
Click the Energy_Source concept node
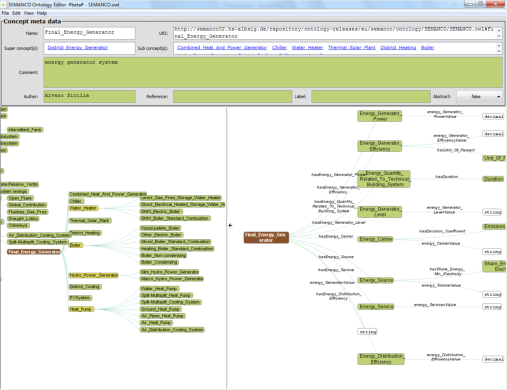[x=376, y=280]
